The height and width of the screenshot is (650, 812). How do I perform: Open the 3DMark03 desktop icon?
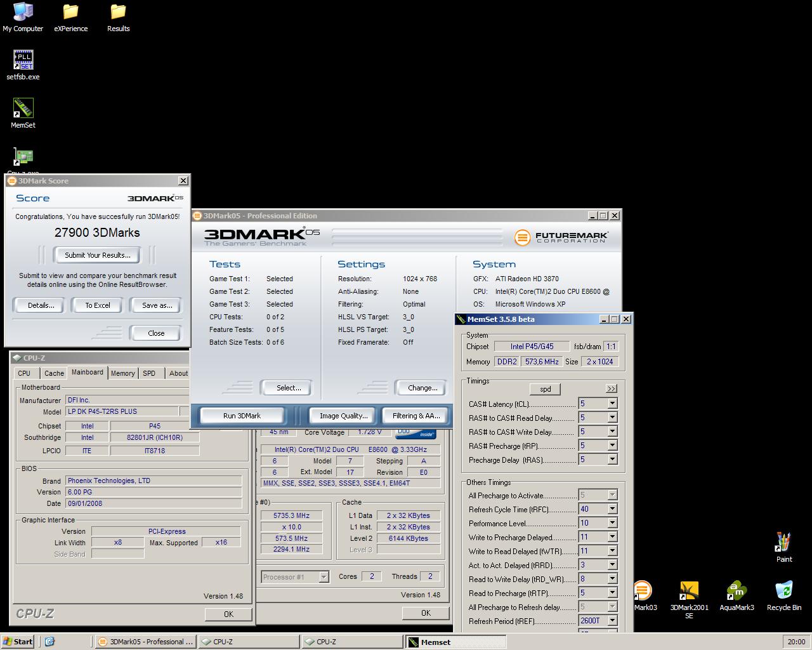click(644, 596)
